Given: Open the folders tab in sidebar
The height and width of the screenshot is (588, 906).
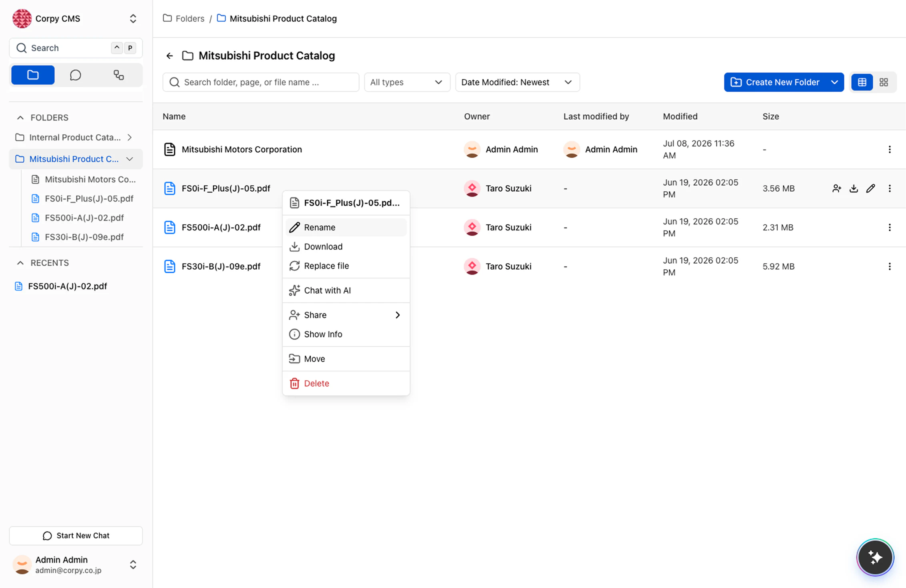Looking at the screenshot, I should [x=33, y=75].
